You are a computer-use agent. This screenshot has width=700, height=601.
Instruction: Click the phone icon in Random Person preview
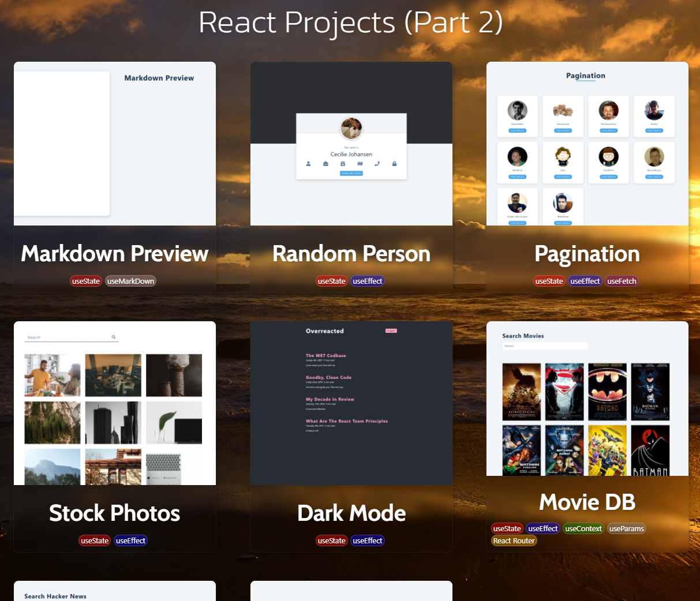click(377, 164)
